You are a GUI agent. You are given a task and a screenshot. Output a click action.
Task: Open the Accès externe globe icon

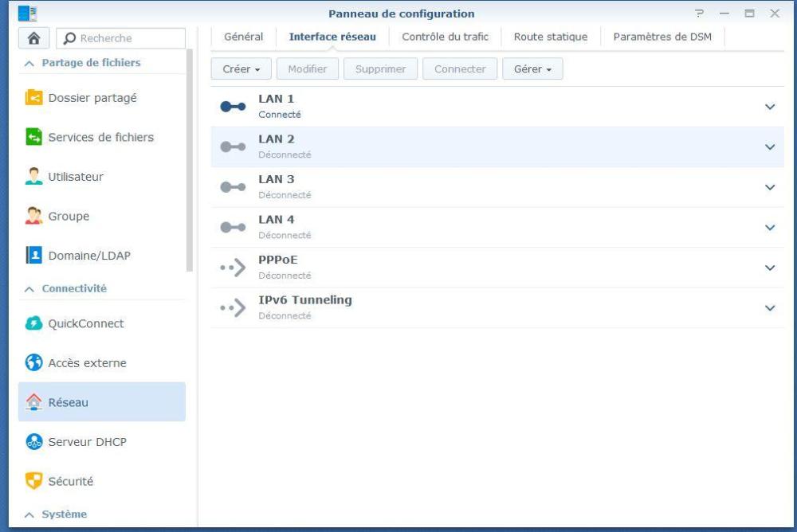(34, 363)
